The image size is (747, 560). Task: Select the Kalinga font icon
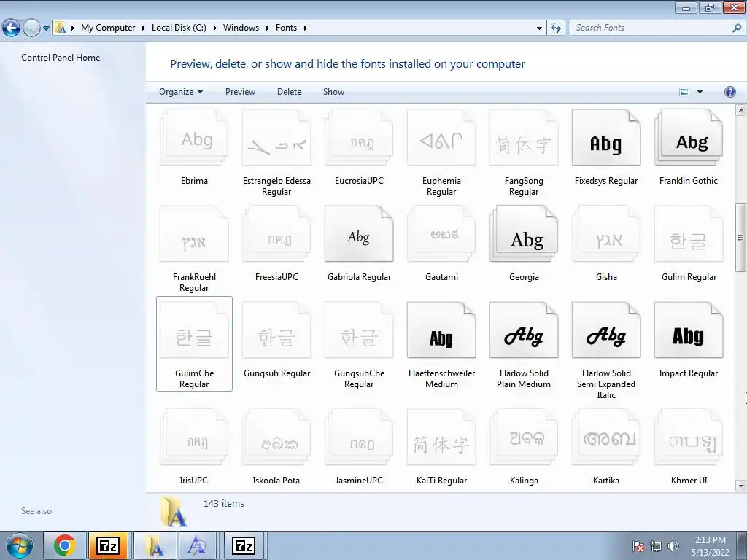click(524, 437)
